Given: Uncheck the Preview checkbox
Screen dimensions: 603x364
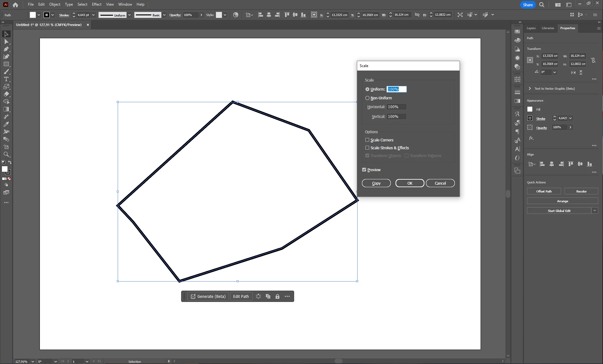Looking at the screenshot, I should pos(364,170).
